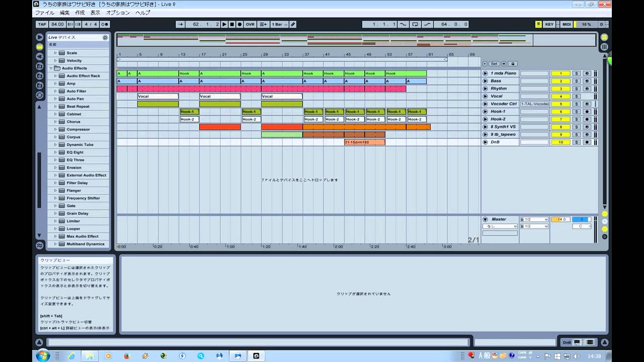Adjust the Master volume value -14.0
This screenshot has width=644, height=362.
click(x=560, y=219)
